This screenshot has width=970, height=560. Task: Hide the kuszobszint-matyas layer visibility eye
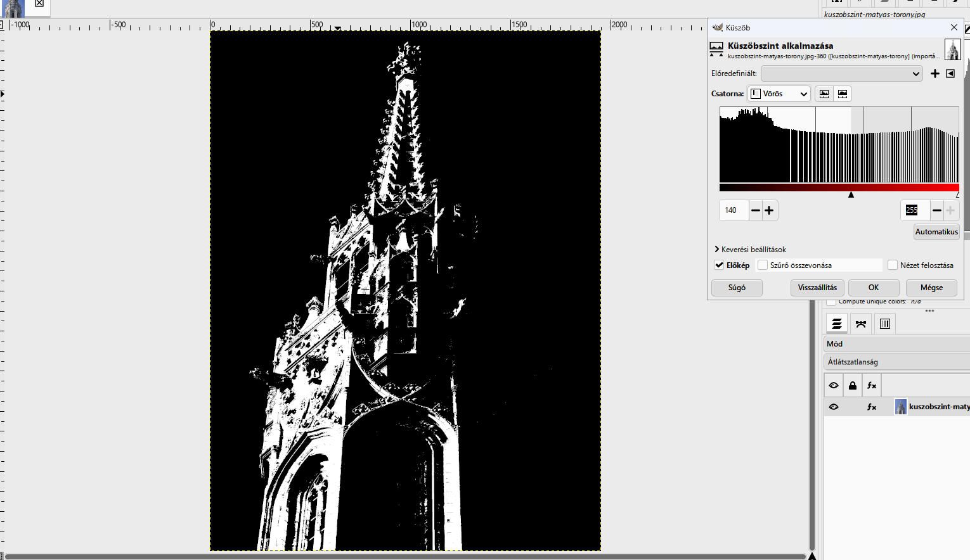(834, 407)
